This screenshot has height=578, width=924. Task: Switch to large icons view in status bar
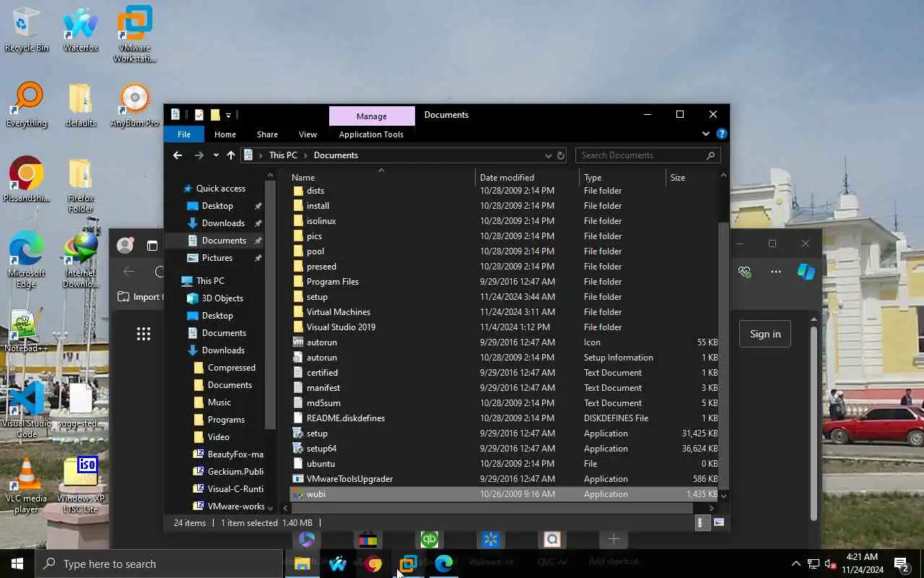tap(719, 522)
